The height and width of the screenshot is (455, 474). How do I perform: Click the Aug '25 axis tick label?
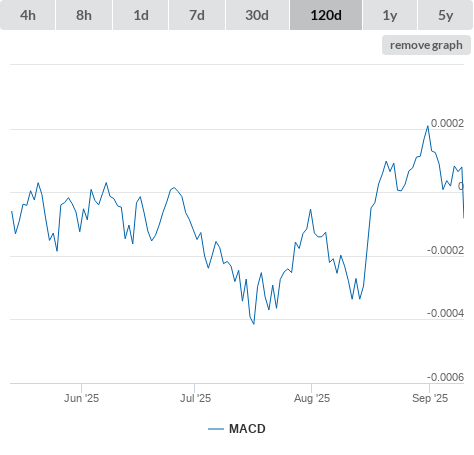(312, 398)
